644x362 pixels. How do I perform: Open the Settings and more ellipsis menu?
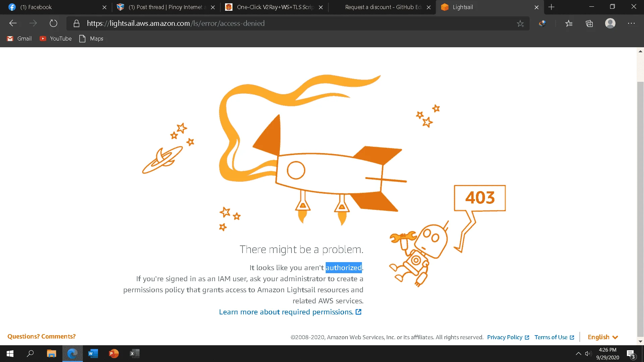pos(631,23)
